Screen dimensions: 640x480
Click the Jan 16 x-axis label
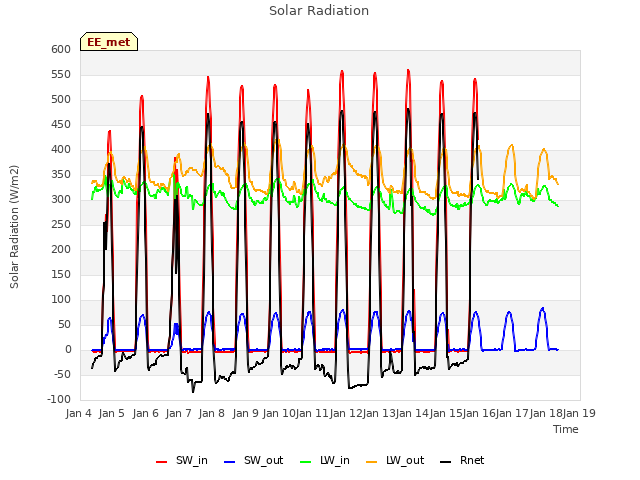point(479,413)
